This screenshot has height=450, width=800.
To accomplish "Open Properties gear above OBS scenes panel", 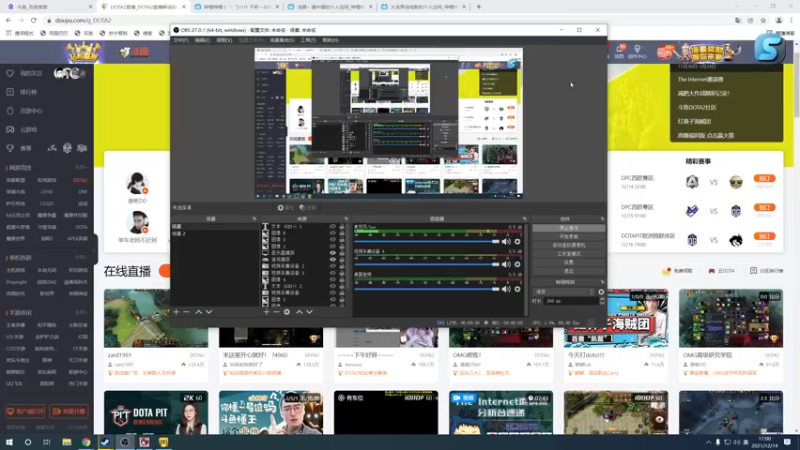I will tap(285, 208).
